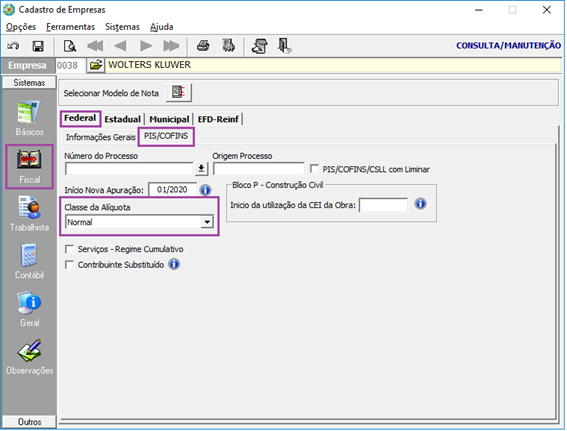Image resolution: width=567 pixels, height=431 pixels.
Task: Expand the Classe da Alíquota dropdown
Action: tap(207, 222)
